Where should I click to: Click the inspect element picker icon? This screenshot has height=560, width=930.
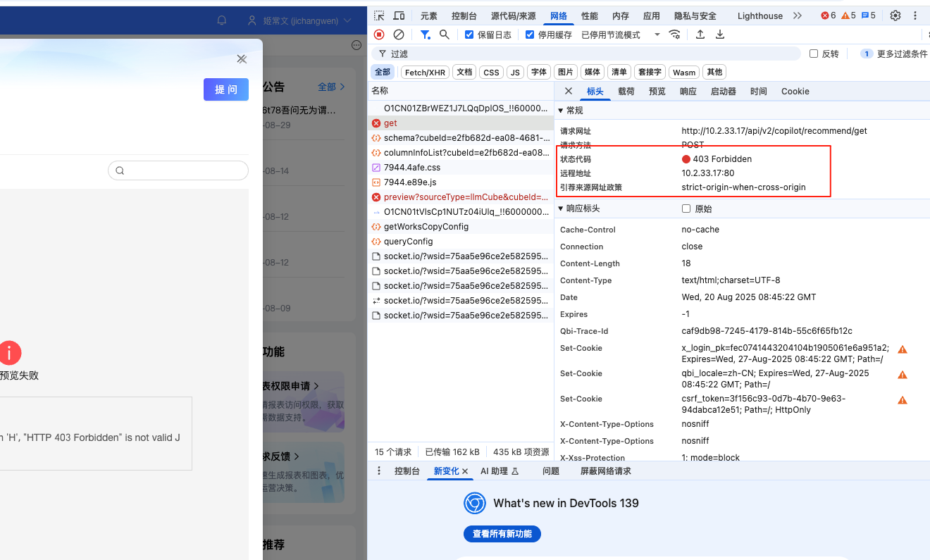coord(379,15)
